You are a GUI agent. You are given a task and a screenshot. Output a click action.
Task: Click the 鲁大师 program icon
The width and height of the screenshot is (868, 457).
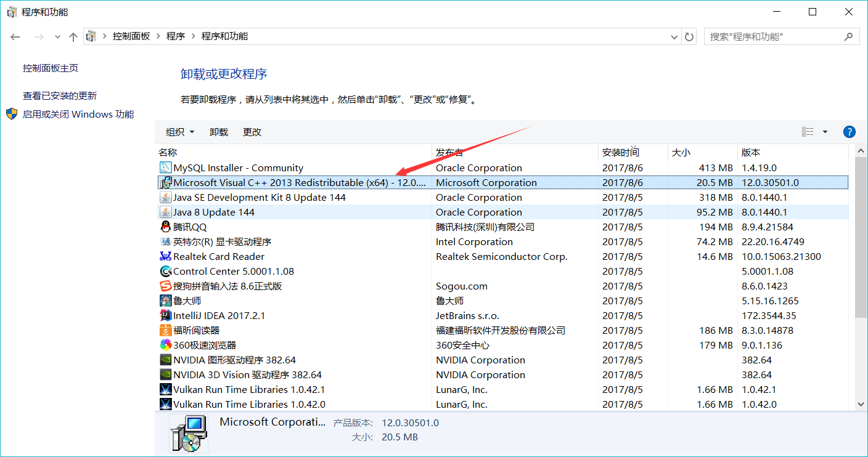(x=165, y=301)
